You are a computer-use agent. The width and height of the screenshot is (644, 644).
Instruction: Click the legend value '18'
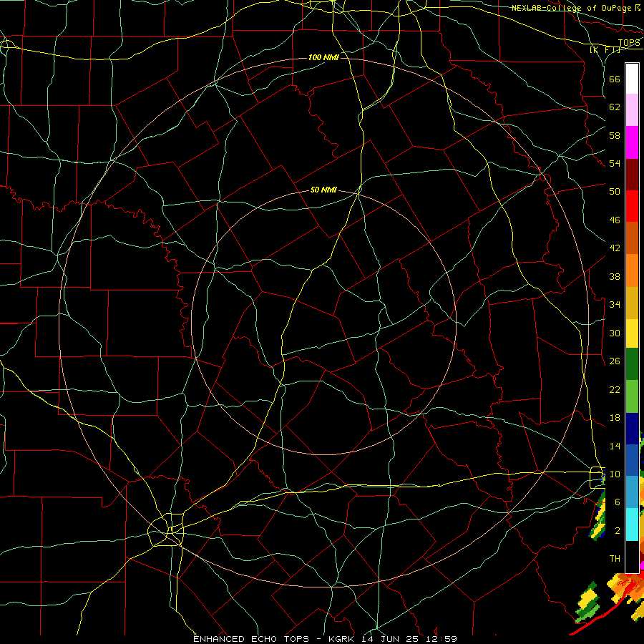coord(615,418)
